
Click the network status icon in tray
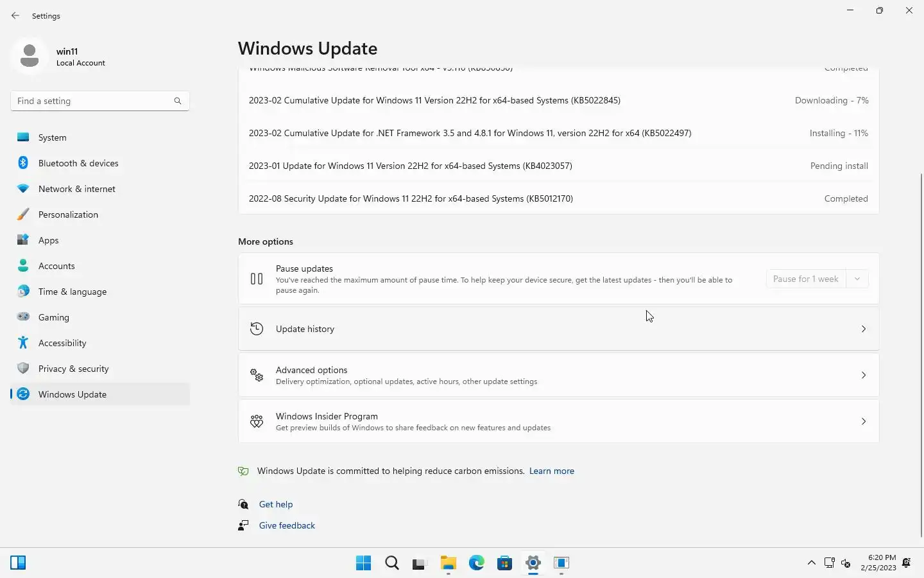click(829, 563)
